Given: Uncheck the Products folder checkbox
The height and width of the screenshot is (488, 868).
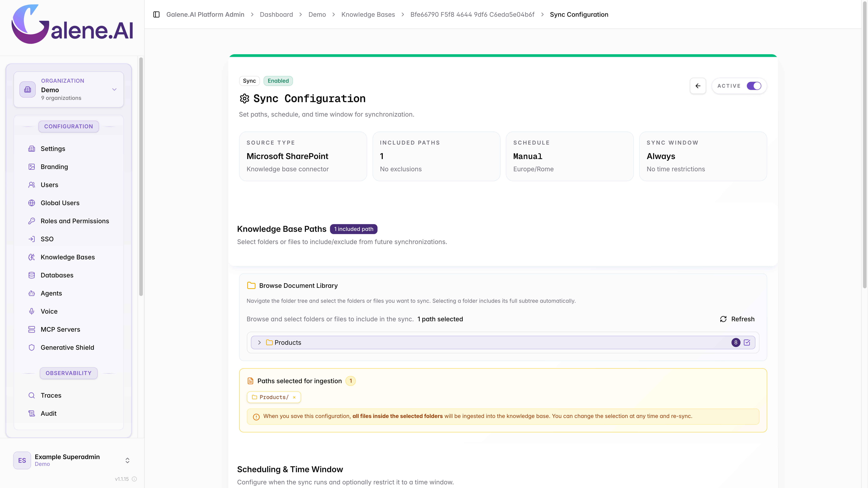Looking at the screenshot, I should pos(747,343).
